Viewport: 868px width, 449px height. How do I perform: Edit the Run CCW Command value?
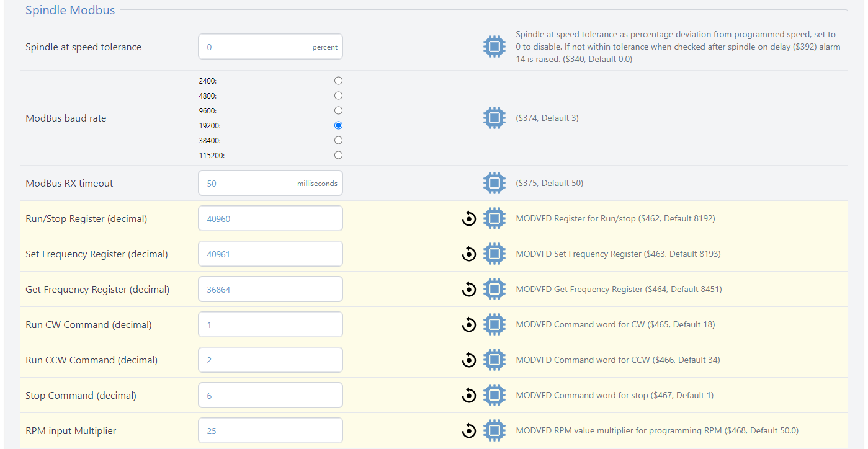tap(271, 360)
